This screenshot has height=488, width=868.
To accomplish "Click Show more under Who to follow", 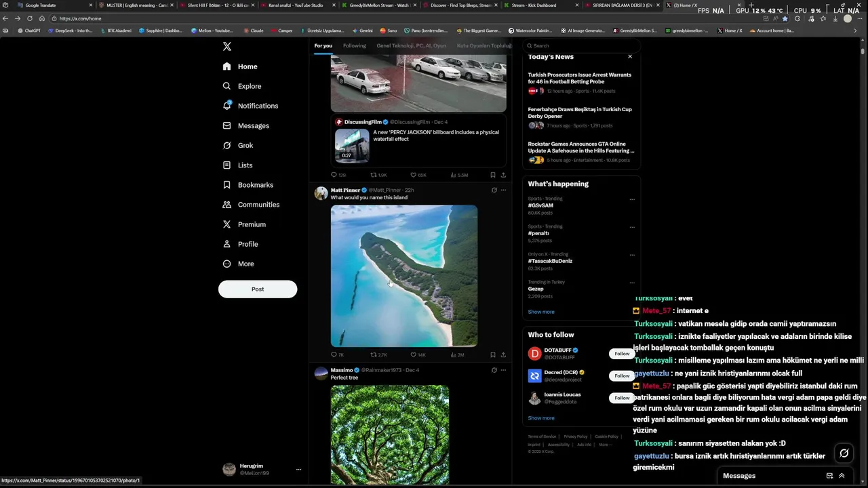I will pos(541,418).
